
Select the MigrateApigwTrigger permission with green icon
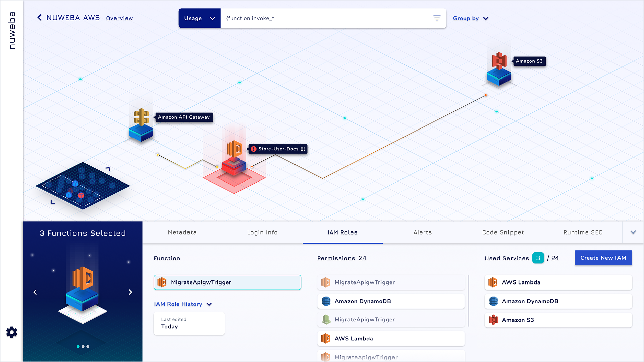point(391,319)
